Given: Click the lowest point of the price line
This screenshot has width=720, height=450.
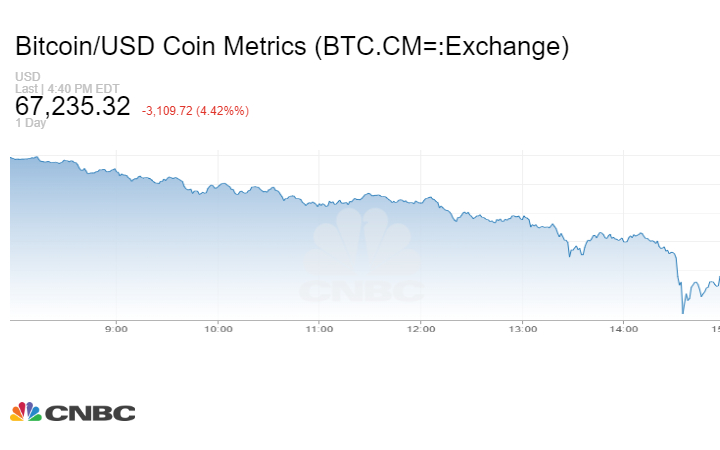Looking at the screenshot, I should pyautogui.click(x=683, y=313).
